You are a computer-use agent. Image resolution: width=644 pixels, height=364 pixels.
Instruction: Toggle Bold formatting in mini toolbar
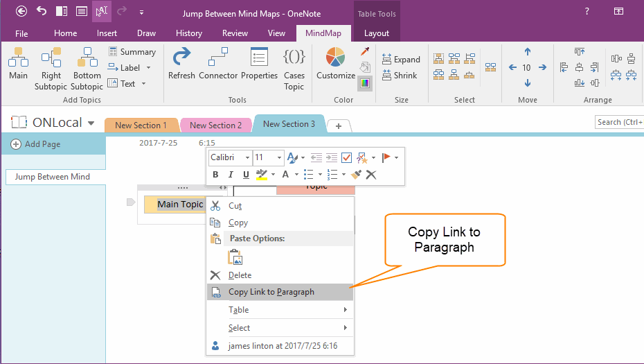click(215, 175)
